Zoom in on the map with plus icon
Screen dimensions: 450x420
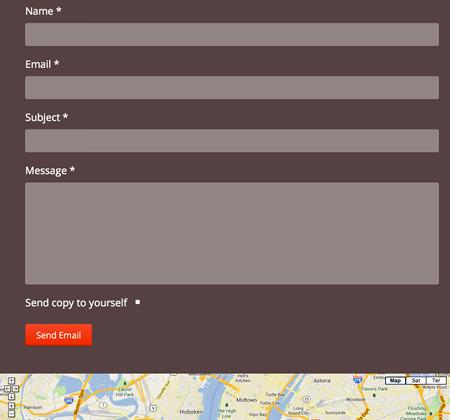pyautogui.click(x=12, y=406)
